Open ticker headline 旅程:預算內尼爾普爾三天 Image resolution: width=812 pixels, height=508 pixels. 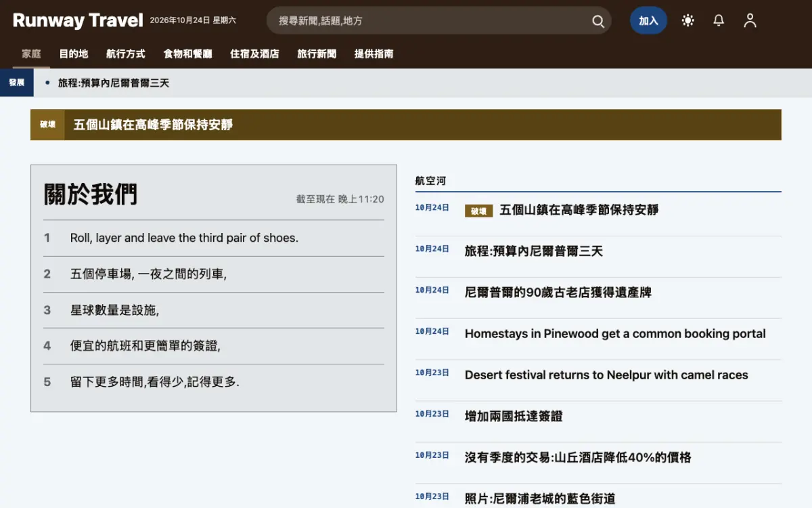(114, 83)
